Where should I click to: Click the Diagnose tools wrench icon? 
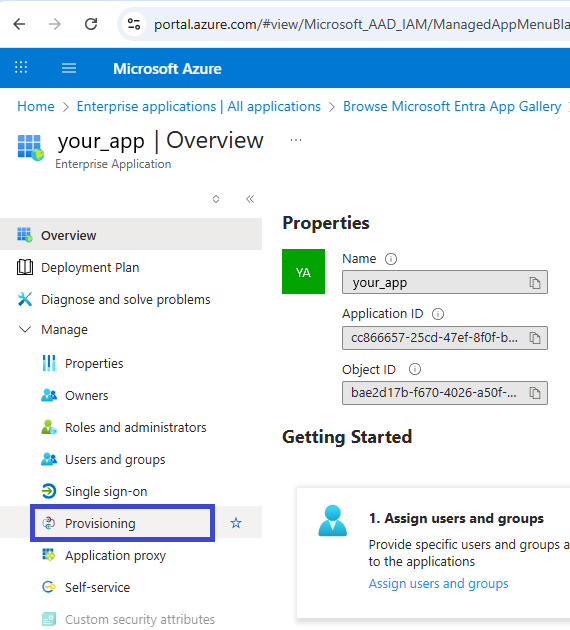coord(25,299)
